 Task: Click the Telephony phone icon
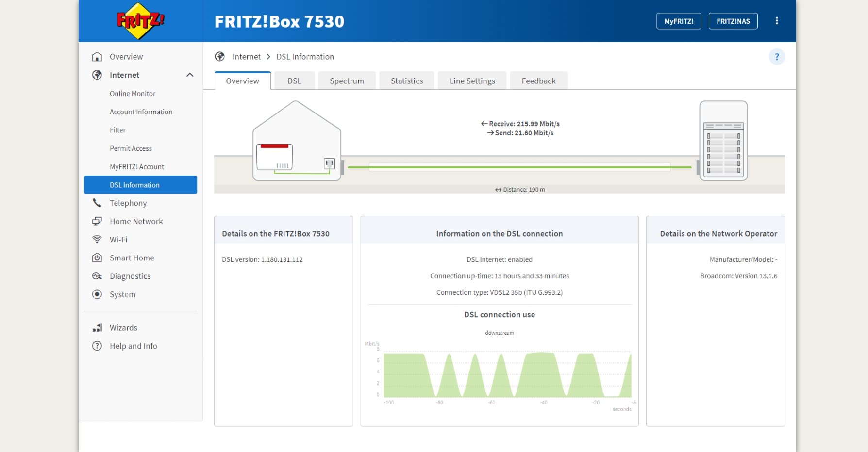coord(97,203)
